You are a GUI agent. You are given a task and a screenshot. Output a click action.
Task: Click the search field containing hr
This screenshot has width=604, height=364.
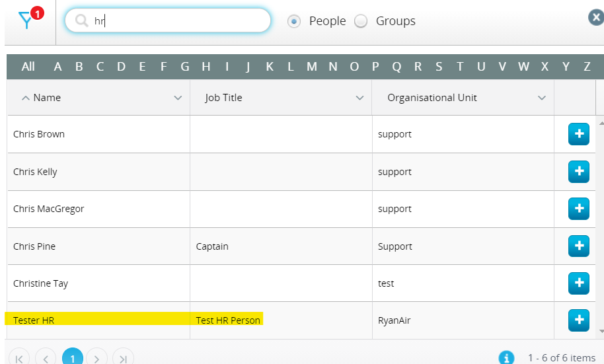[168, 20]
